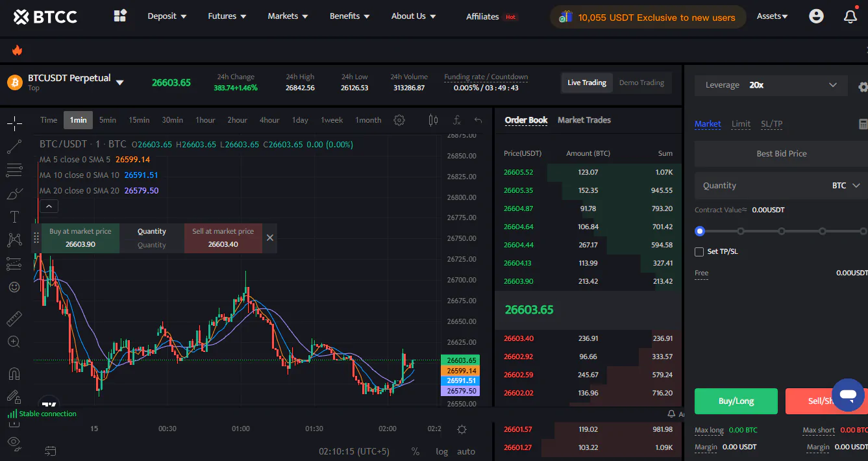Click the go-to-date calendar icon

coord(50,451)
